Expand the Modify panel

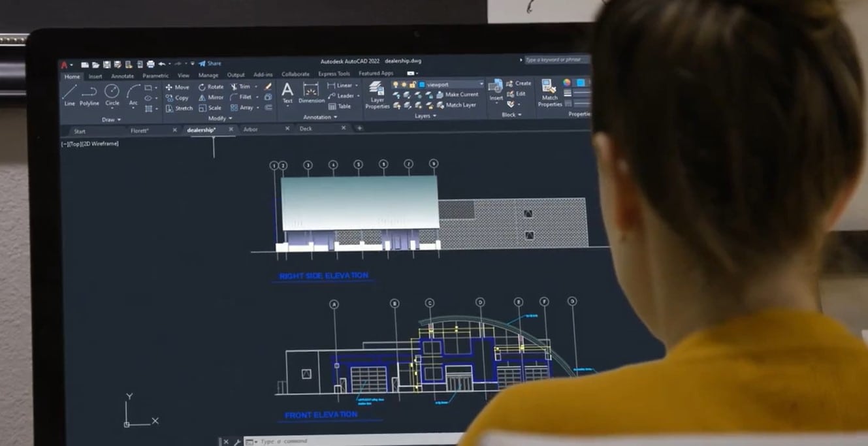[218, 118]
